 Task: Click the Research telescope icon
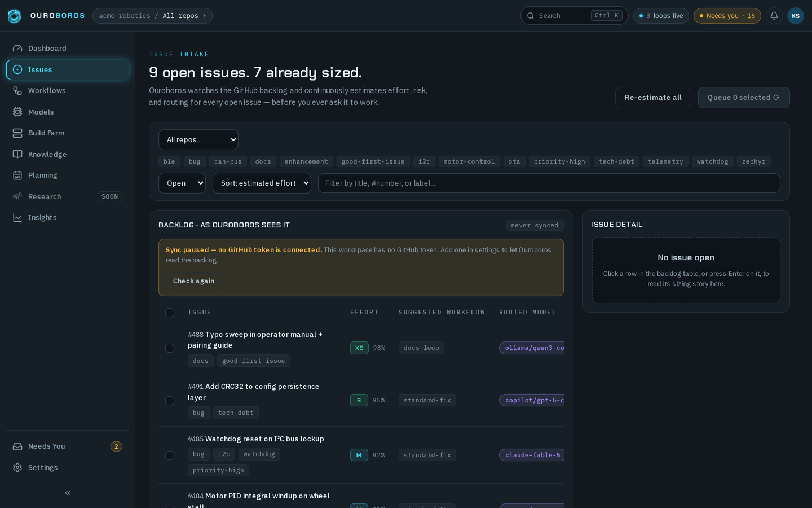17,196
